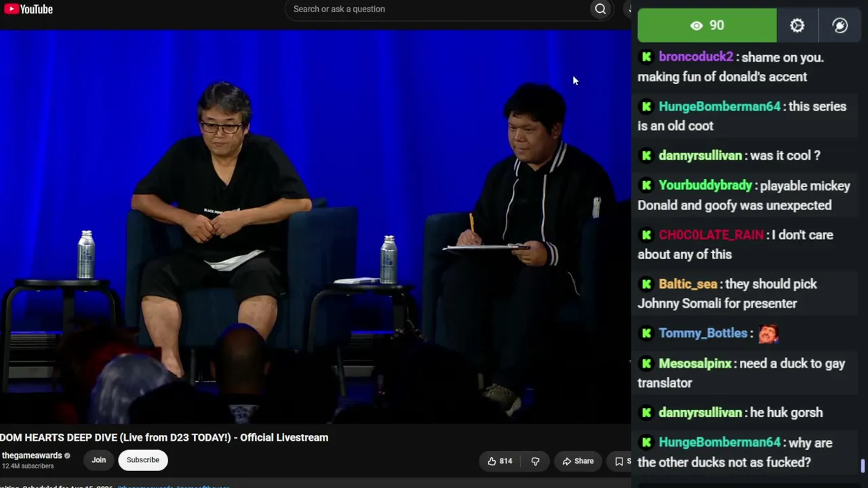The image size is (868, 488).
Task: Select message 'need a duck to gay translator'
Action: click(741, 373)
